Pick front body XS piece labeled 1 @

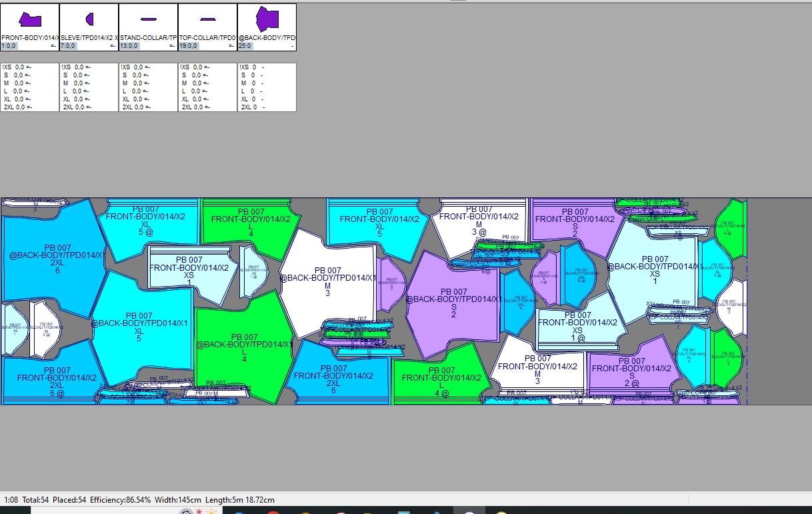click(577, 327)
